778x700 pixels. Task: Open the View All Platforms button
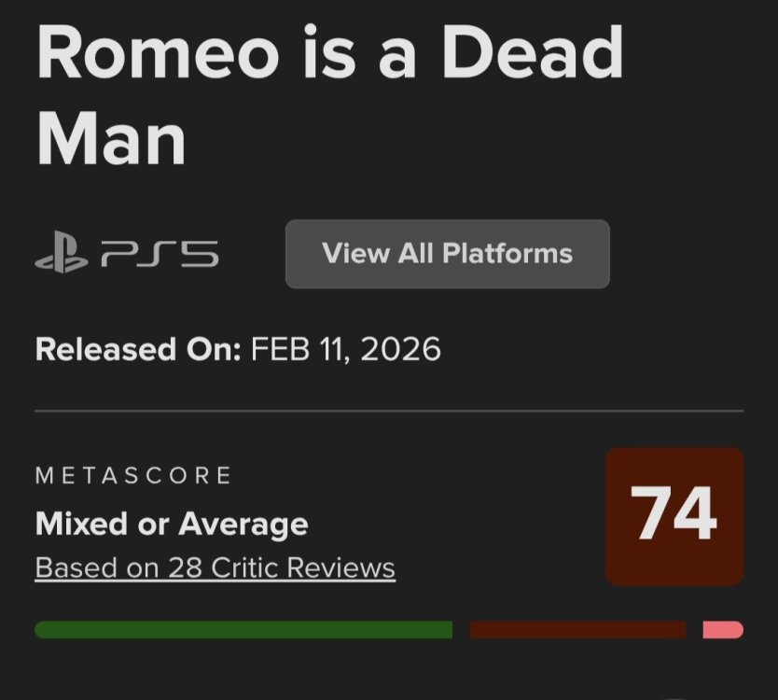coord(447,254)
